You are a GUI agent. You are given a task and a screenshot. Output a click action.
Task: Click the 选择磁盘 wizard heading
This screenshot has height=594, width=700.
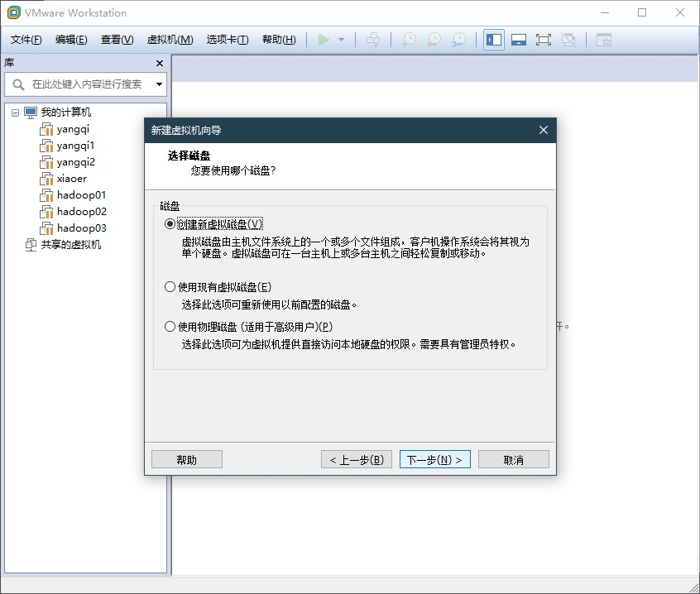pyautogui.click(x=189, y=156)
